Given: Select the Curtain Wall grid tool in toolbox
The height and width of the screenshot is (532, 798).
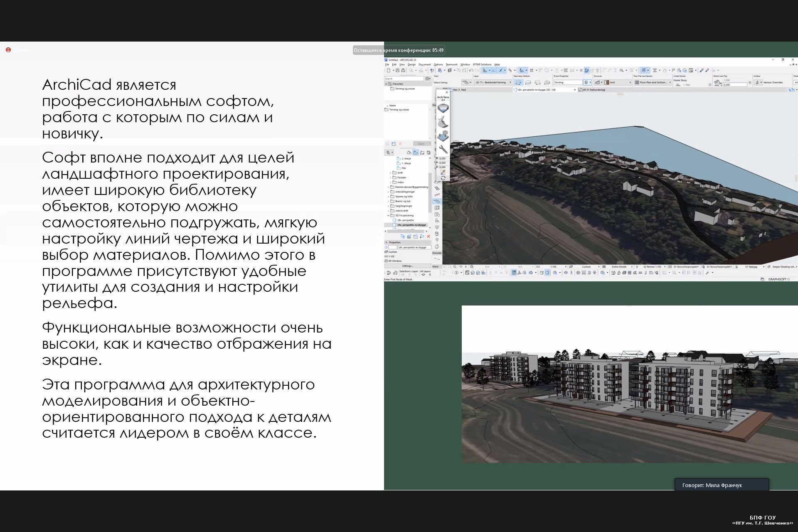Looking at the screenshot, I should click(x=437, y=208).
